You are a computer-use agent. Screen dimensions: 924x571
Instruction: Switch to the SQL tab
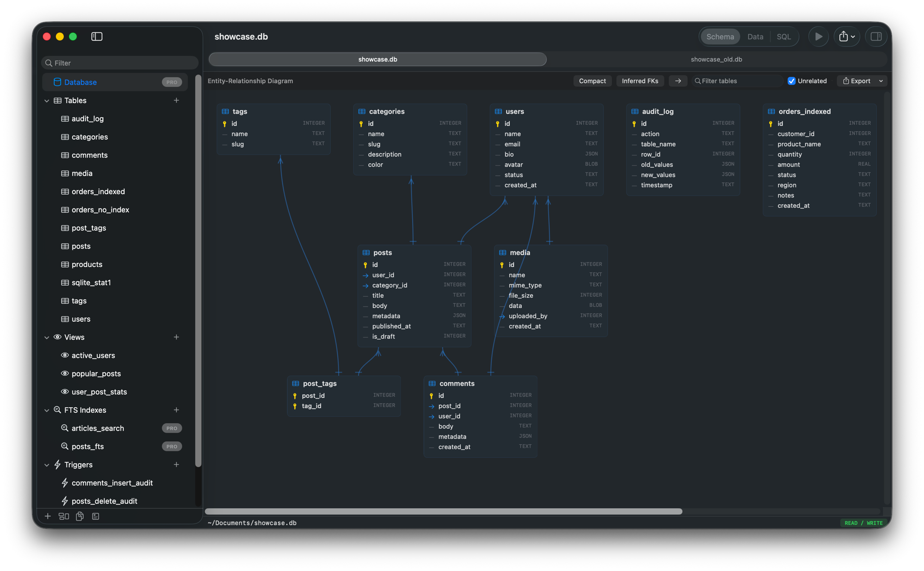pyautogui.click(x=784, y=37)
